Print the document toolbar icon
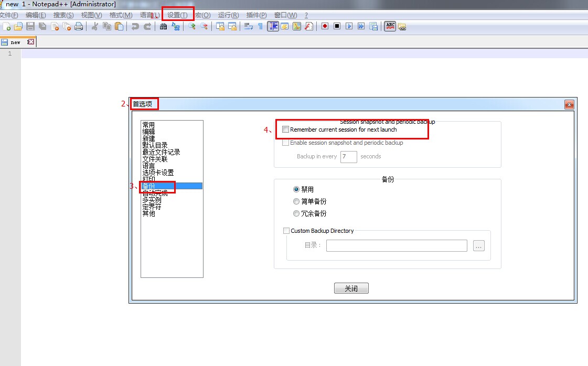Viewport: 588px width, 366px height. [x=79, y=26]
